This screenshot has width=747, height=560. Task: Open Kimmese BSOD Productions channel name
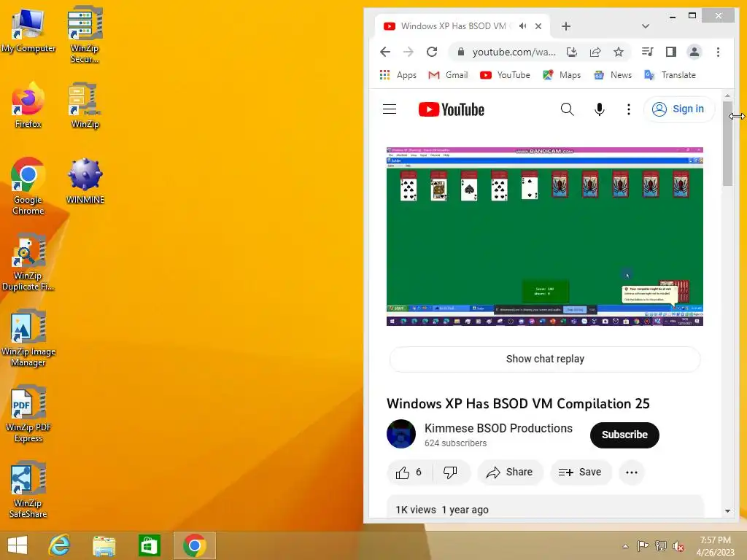pos(498,428)
